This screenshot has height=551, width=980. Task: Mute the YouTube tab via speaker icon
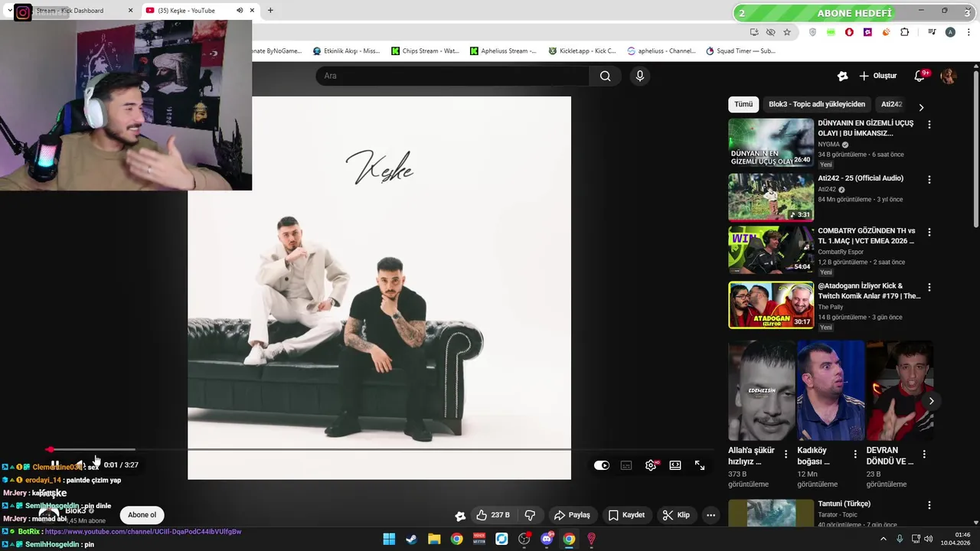pos(239,11)
